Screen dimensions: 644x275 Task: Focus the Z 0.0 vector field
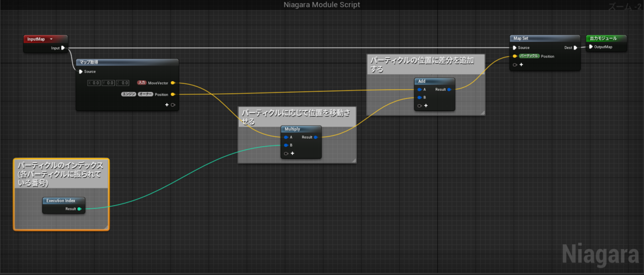coord(123,83)
